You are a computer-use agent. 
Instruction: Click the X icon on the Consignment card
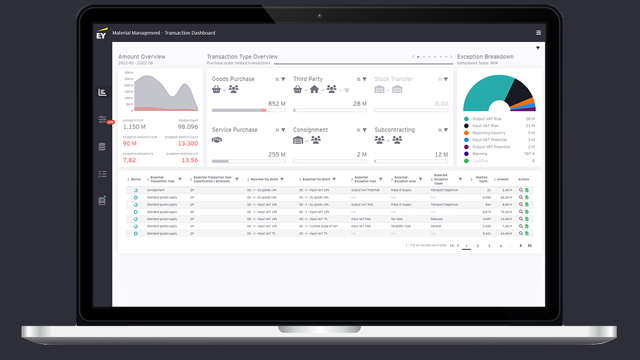tap(358, 130)
